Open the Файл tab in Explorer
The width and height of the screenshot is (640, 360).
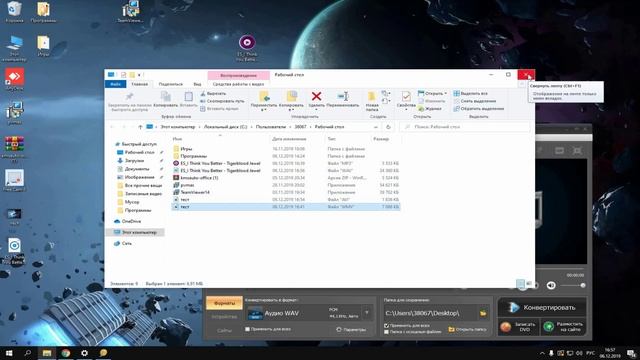pos(116,84)
